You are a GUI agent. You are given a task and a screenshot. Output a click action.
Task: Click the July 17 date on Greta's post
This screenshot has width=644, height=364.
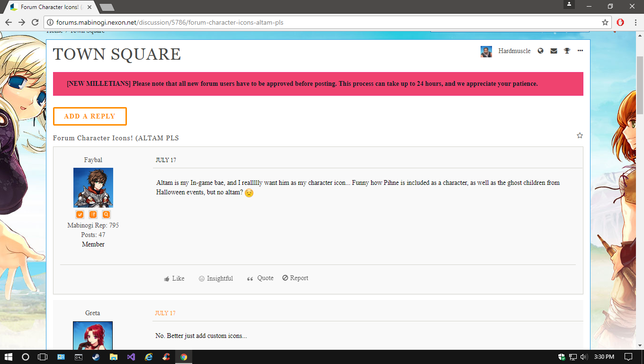click(165, 313)
